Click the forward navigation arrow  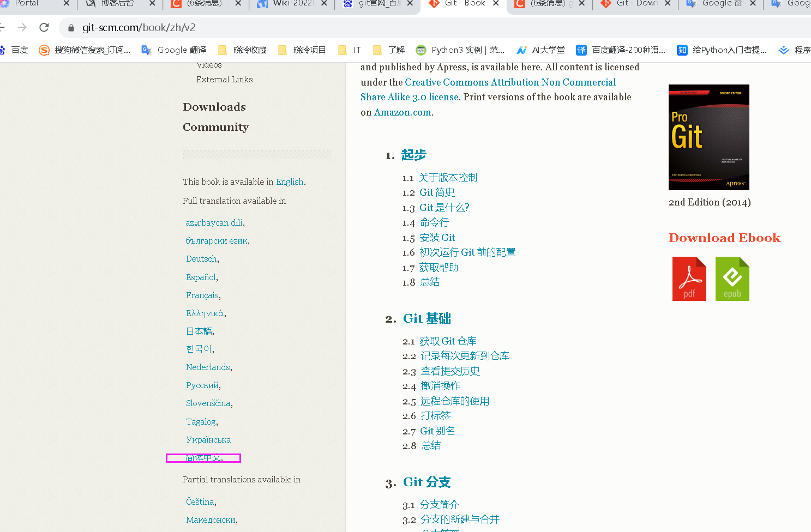click(22, 27)
